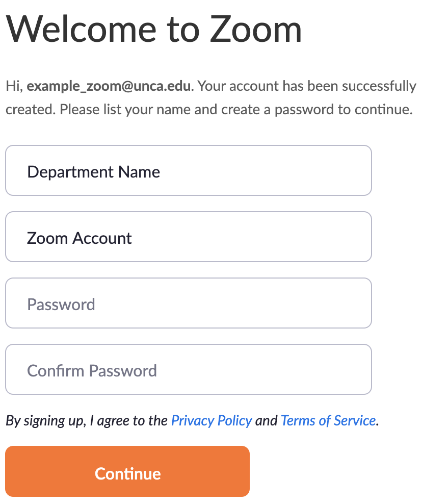Focus the Zoom Account text field

[189, 237]
